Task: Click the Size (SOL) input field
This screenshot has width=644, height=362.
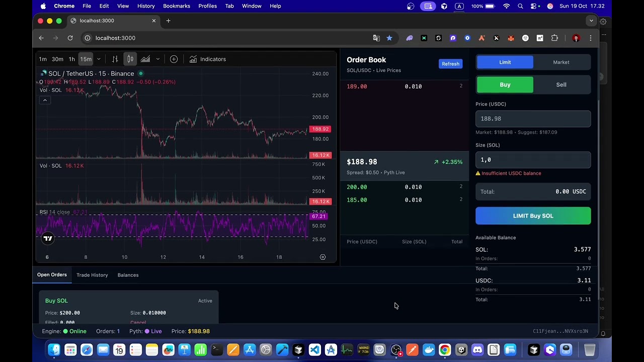Action: (533, 160)
